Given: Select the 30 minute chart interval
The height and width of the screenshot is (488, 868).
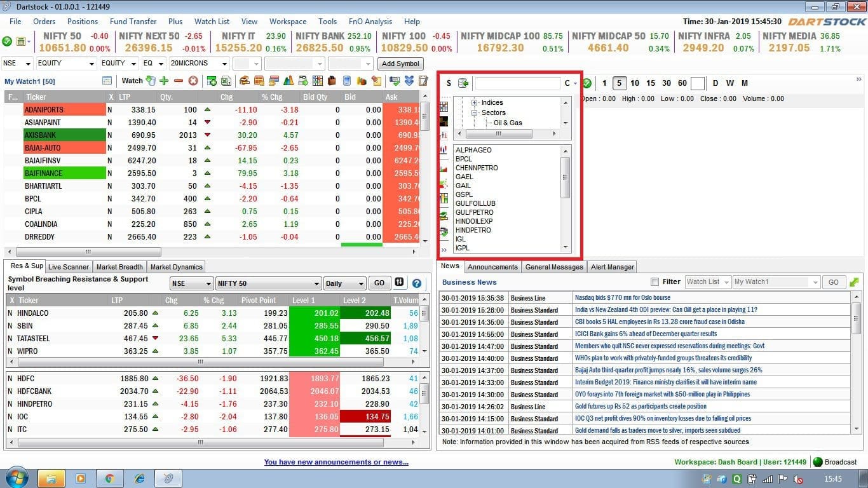Looking at the screenshot, I should (x=667, y=83).
